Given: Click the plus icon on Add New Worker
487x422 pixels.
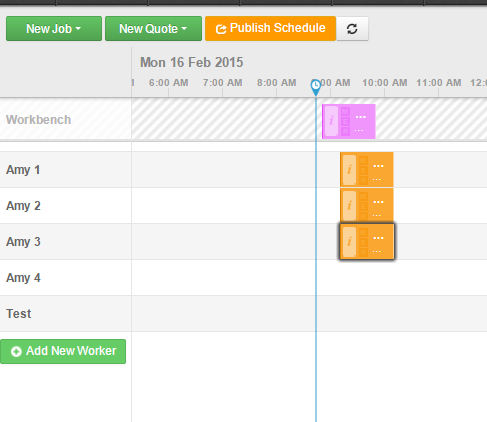Looking at the screenshot, I should click(16, 351).
